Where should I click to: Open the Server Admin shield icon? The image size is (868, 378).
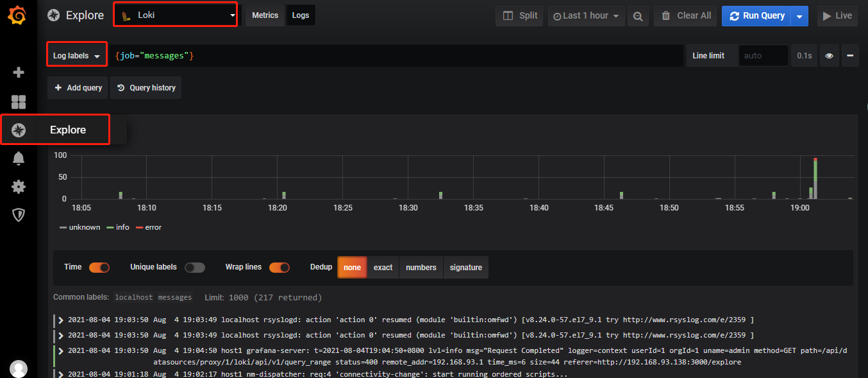pos(19,215)
